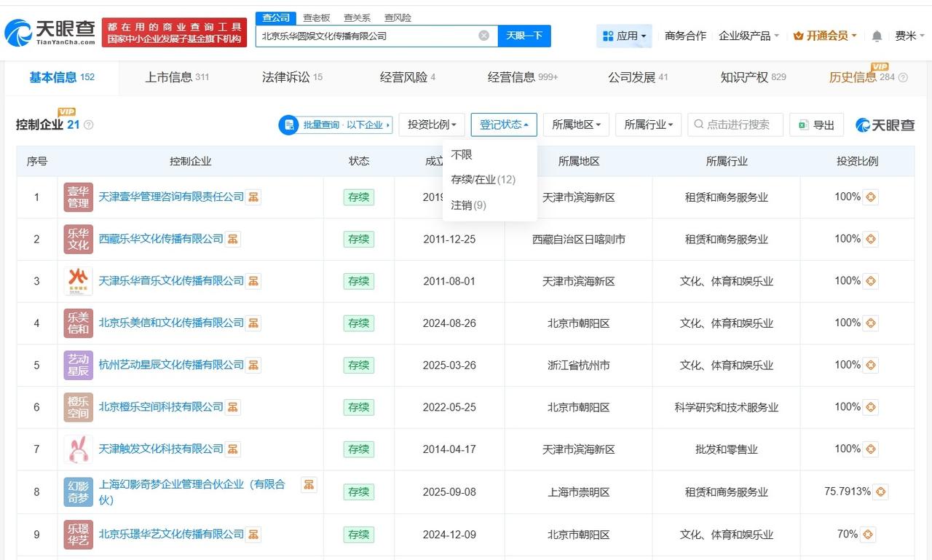The image size is (932, 560).
Task: Click the 导出 Excel export icon
Action: point(803,125)
